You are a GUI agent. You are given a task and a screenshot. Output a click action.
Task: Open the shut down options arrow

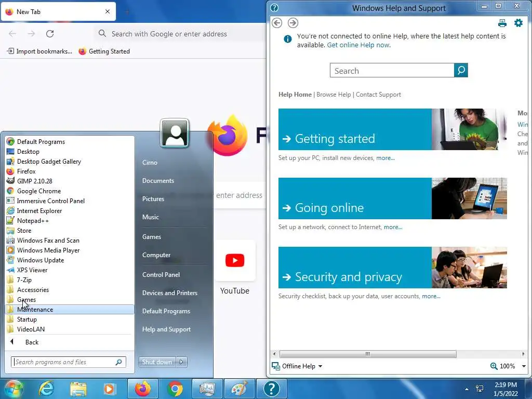(181, 362)
